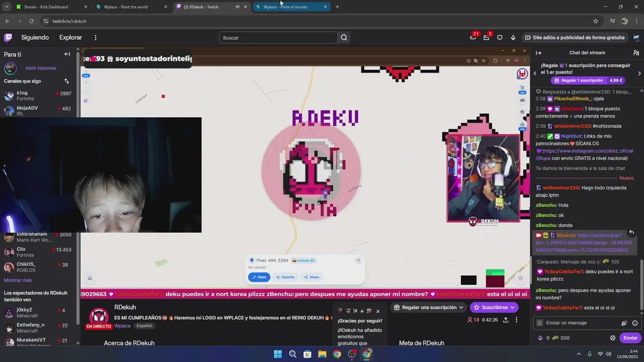Collapse the stream chat panel
The width and height of the screenshot is (644, 362).
click(x=538, y=53)
